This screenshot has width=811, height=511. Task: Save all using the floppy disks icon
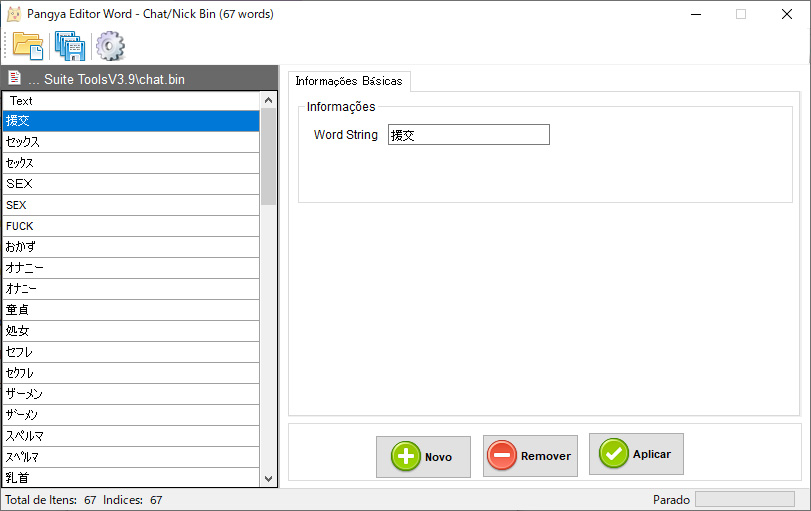point(70,46)
